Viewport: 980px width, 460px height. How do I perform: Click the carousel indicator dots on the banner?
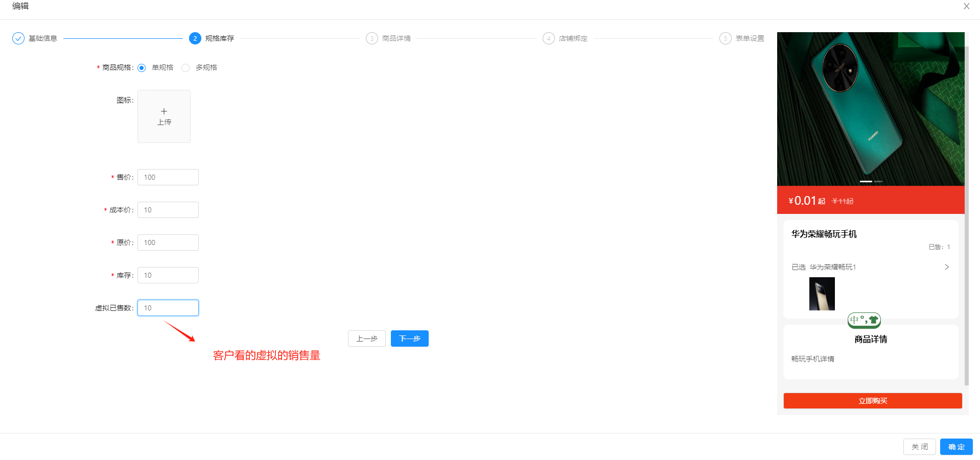871,181
